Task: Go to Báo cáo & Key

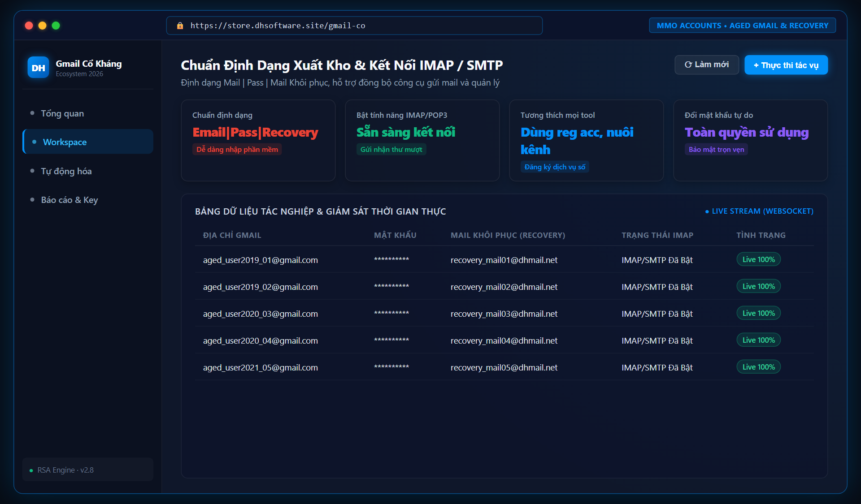Action: click(x=87, y=200)
